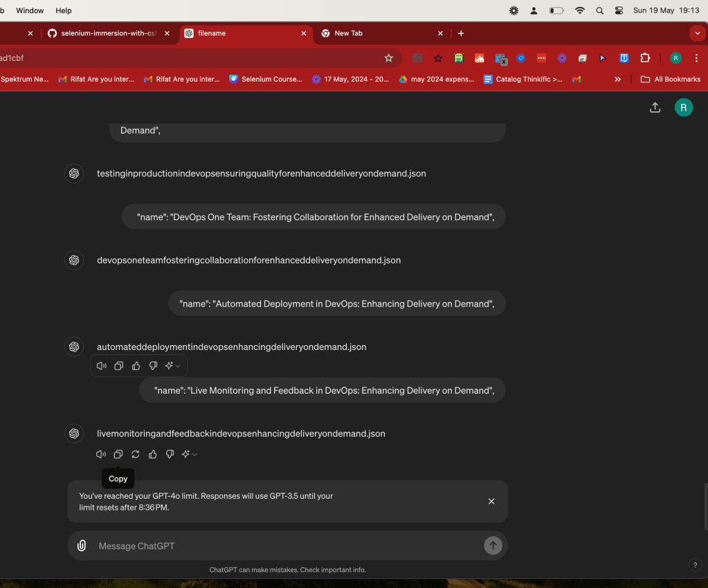The height and width of the screenshot is (588, 708).
Task: Close the New Tab tab
Action: pos(440,33)
